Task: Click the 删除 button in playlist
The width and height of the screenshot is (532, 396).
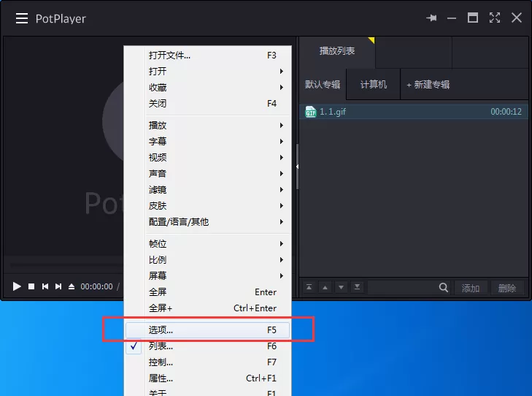Action: 507,288
